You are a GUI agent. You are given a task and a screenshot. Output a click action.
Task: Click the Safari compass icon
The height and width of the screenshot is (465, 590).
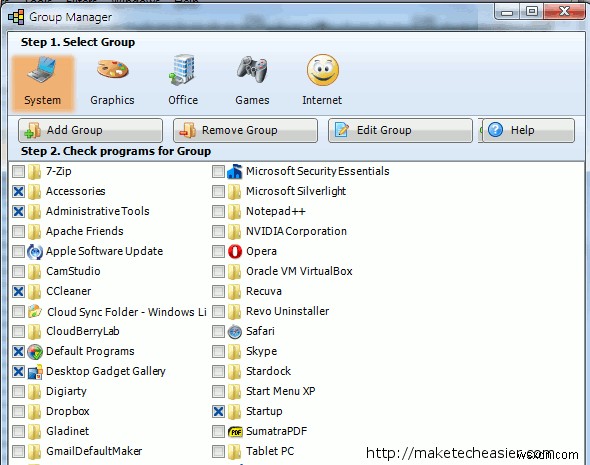(x=235, y=331)
